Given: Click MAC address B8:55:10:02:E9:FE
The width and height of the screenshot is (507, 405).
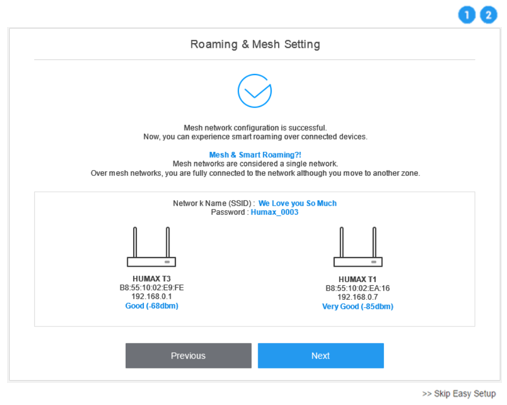Looking at the screenshot, I should 152,288.
